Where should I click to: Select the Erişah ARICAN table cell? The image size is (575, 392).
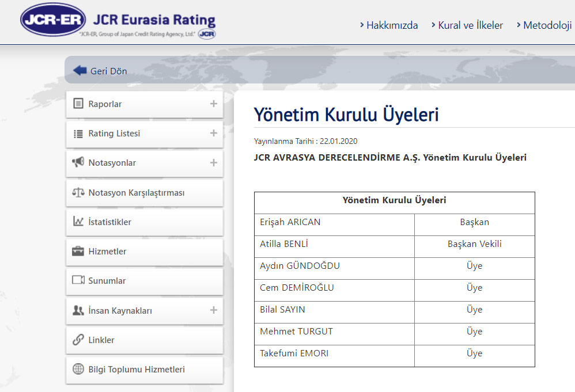[334, 222]
